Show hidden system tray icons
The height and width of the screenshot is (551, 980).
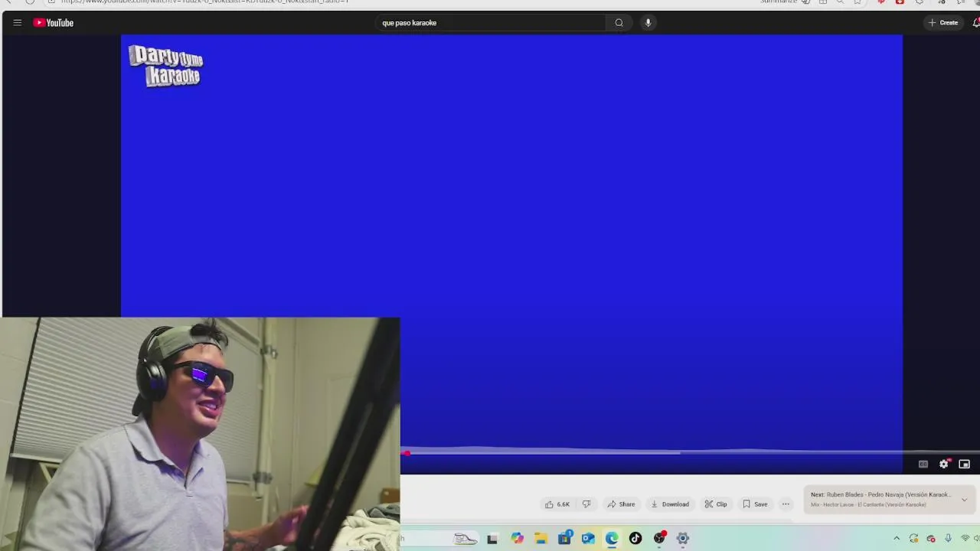pos(897,539)
